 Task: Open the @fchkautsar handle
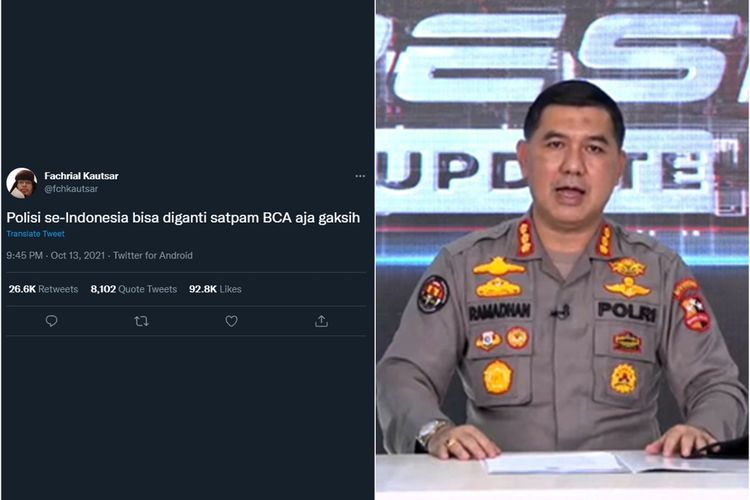point(71,189)
